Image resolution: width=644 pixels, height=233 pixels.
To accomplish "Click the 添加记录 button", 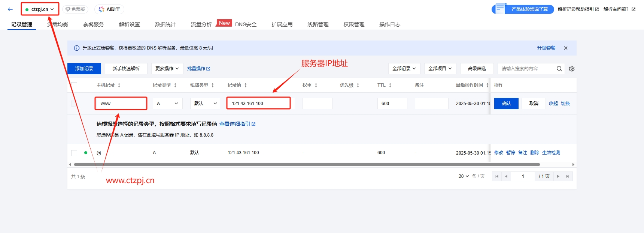I will [x=84, y=69].
